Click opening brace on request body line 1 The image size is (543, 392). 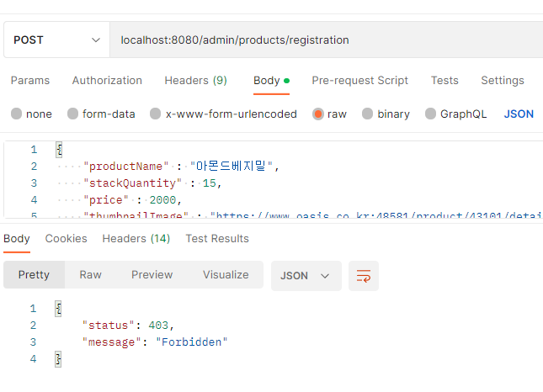click(59, 150)
